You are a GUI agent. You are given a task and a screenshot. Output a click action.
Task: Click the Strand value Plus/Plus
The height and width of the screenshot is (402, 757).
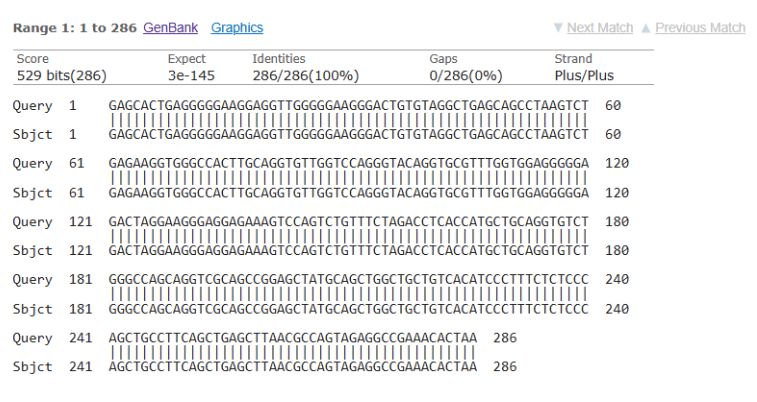584,76
